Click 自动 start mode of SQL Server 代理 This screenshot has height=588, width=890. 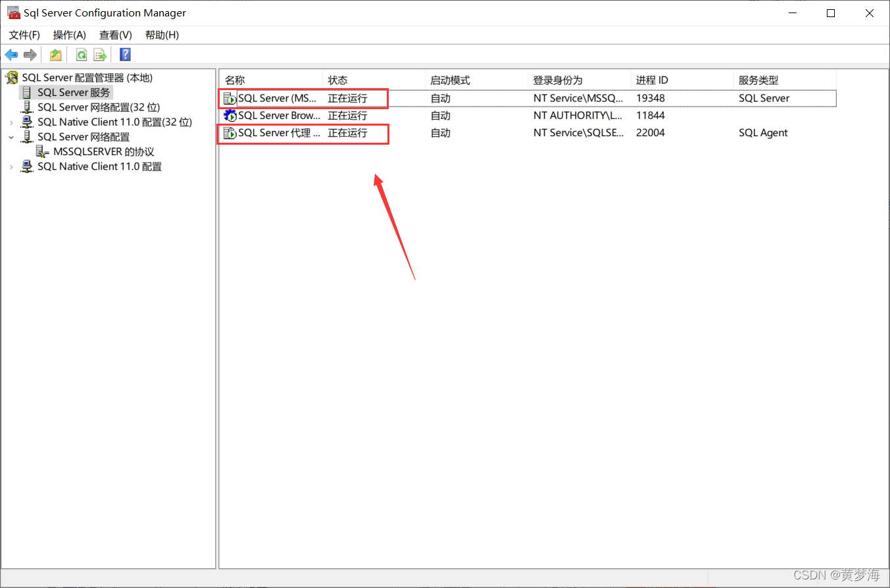click(440, 133)
